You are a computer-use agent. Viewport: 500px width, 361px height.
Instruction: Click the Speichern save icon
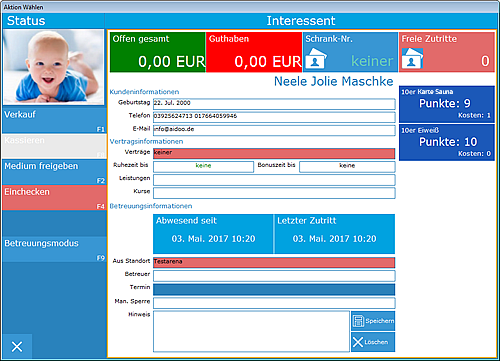click(358, 321)
